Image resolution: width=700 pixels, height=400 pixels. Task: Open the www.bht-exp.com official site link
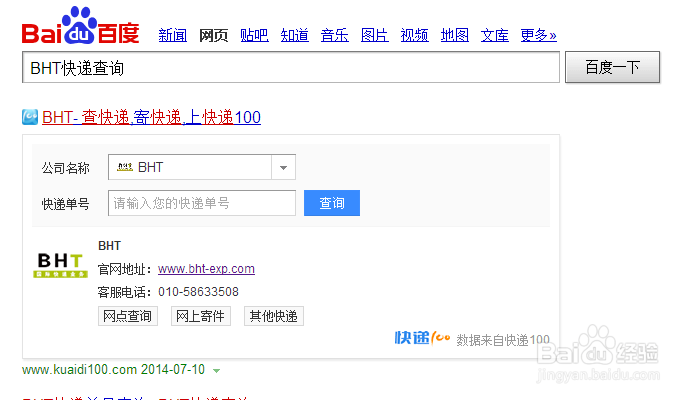(206, 269)
